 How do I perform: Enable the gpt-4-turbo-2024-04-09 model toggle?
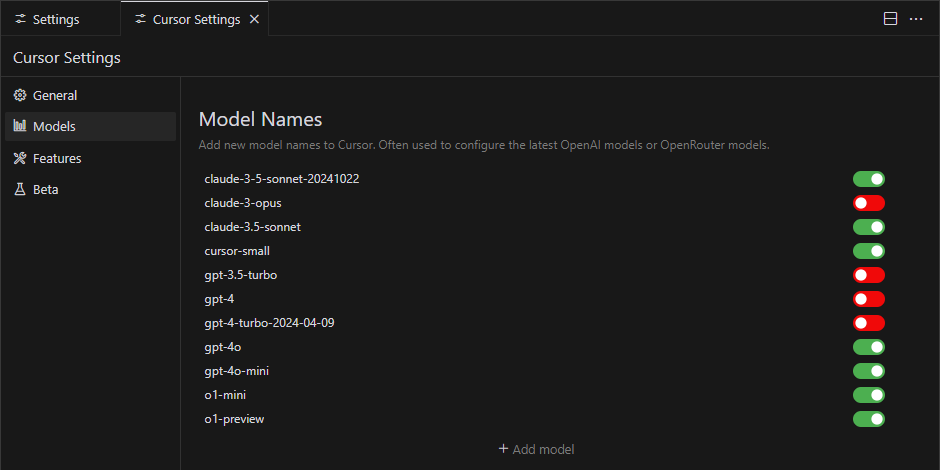869,323
